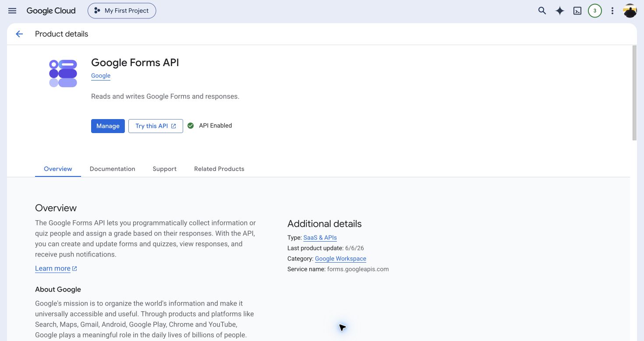Open the search magnifier icon
The width and height of the screenshot is (644, 341).
542,11
